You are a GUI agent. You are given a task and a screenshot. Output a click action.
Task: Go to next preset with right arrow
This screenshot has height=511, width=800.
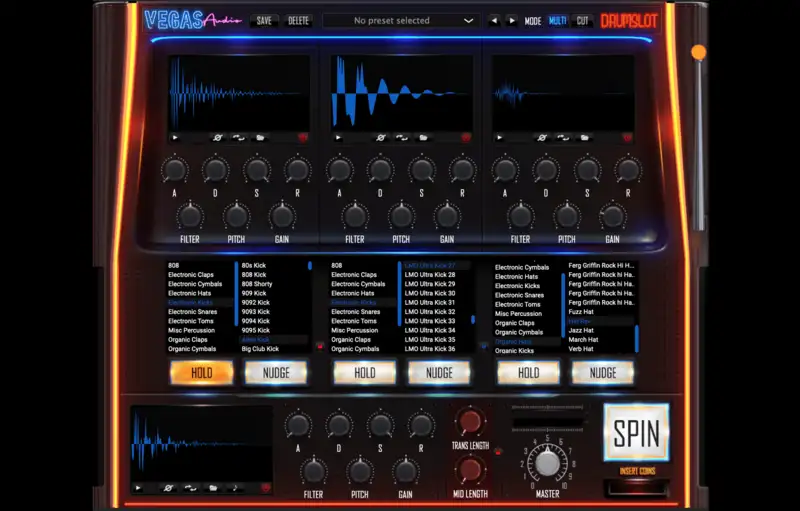pos(512,21)
